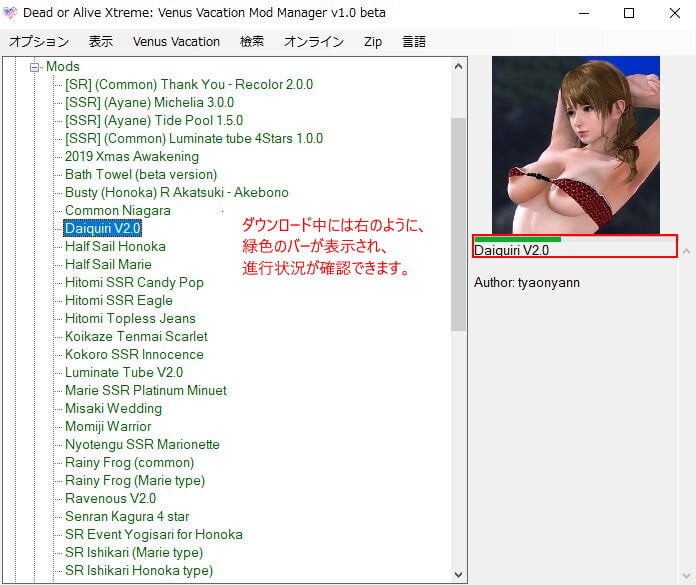
Task: Open the オンライン menu
Action: 314,42
